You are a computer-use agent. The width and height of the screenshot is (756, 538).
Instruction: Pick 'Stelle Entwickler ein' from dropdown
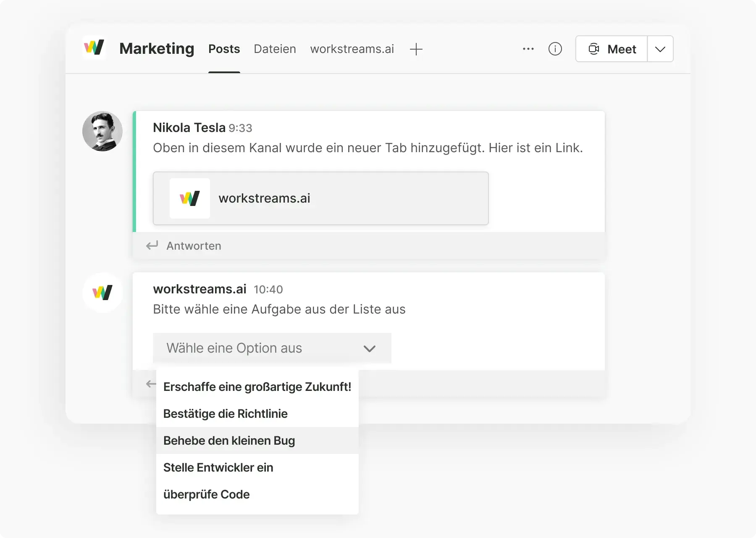pyautogui.click(x=218, y=467)
